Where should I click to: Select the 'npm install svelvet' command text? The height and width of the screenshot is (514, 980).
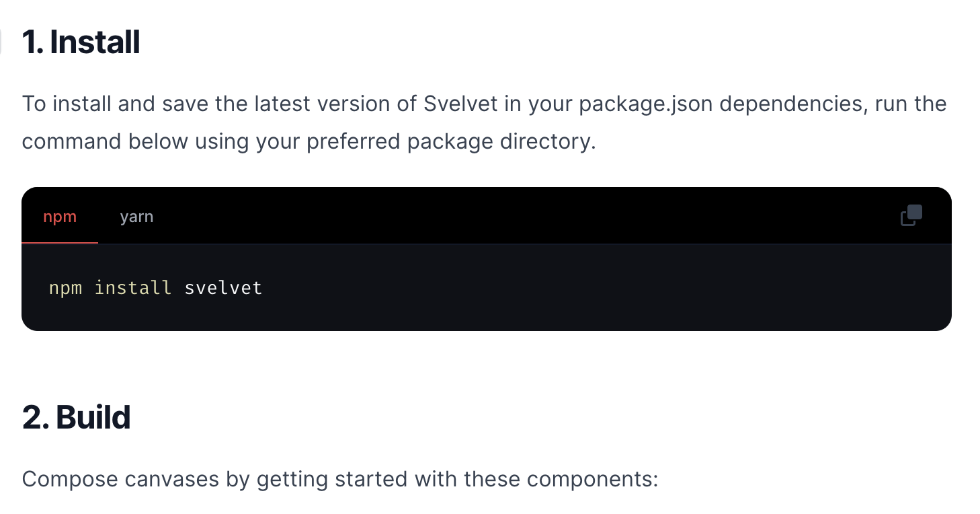(155, 287)
